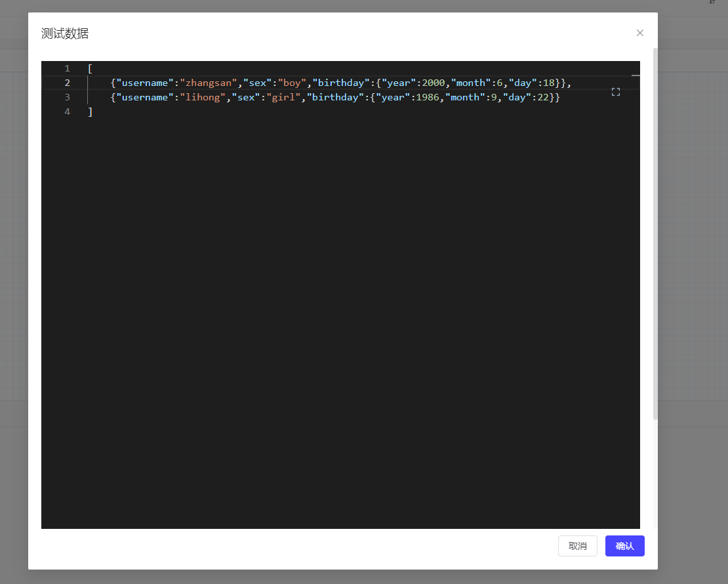
Task: Click the 测试数据 dialog title
Action: coord(65,33)
